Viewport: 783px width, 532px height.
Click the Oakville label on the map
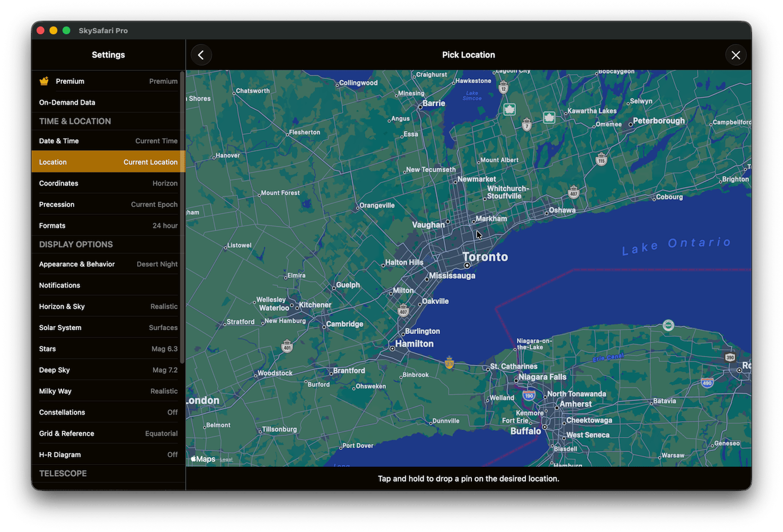[435, 301]
